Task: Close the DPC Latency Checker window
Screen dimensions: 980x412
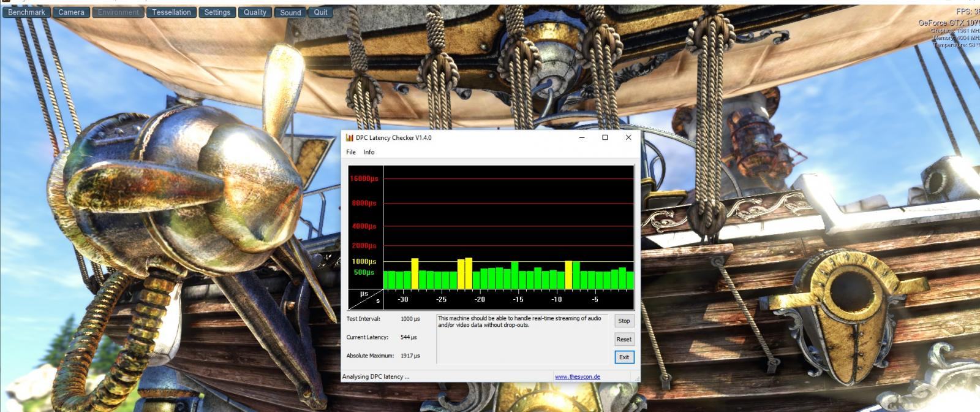Action: [x=628, y=137]
